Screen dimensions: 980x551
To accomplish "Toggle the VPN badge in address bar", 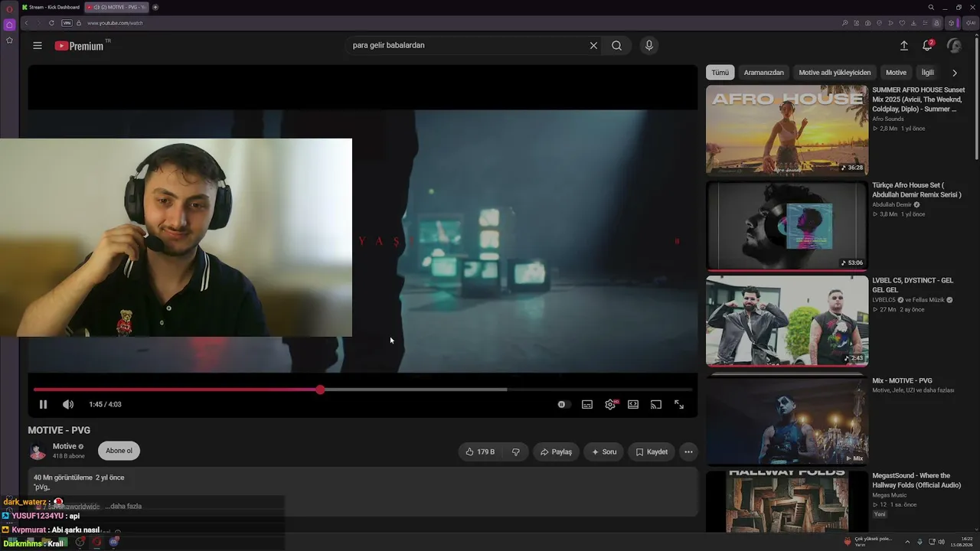I will click(67, 23).
